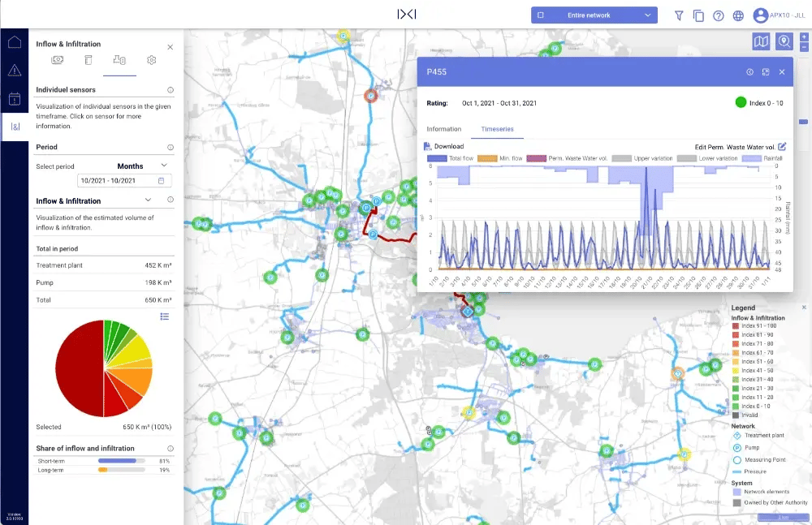
Task: Click the Treatment plant legend entry
Action: pos(758,436)
